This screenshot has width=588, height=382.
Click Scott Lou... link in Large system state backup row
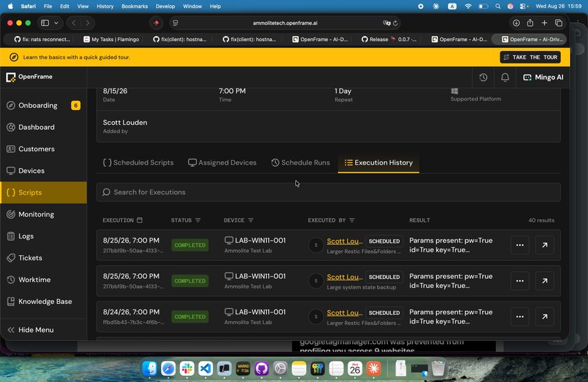click(x=345, y=277)
